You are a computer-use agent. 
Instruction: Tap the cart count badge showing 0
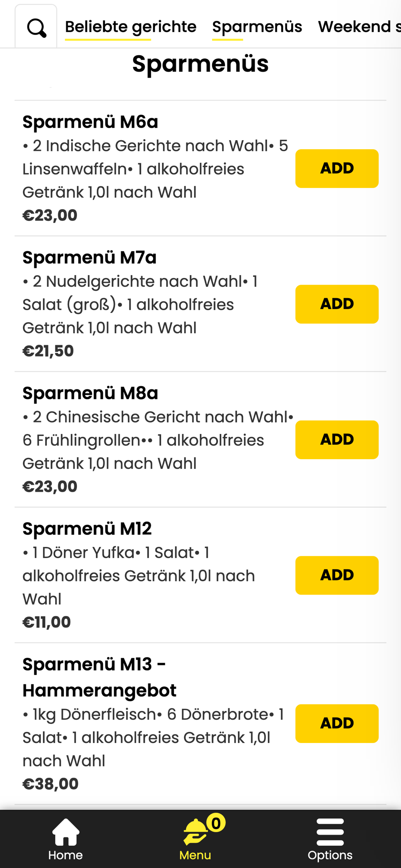pyautogui.click(x=216, y=823)
